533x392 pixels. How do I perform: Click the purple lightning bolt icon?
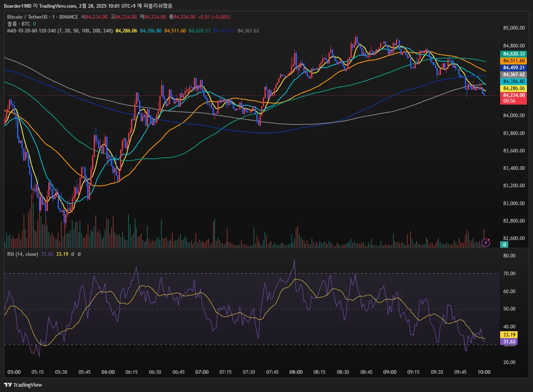coord(486,243)
